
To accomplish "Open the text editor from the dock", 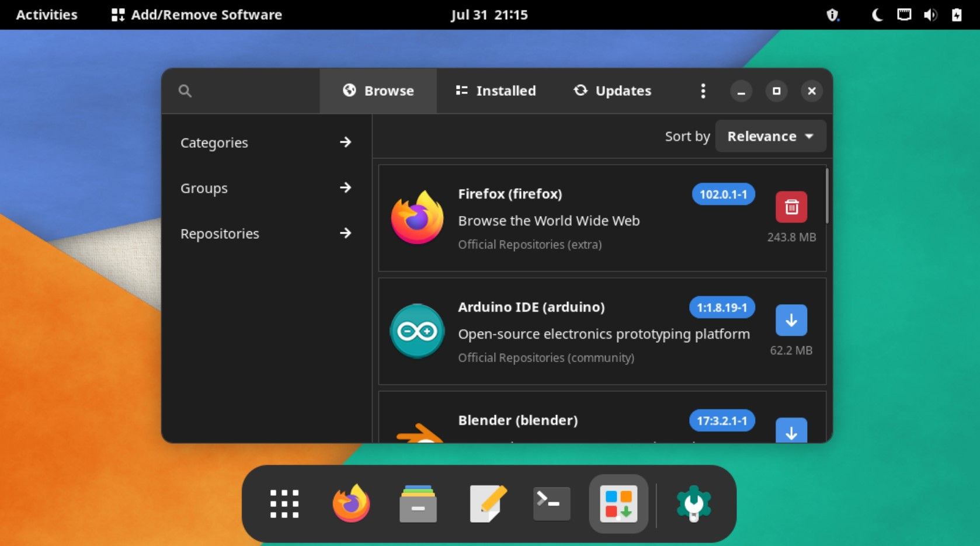I will point(489,503).
